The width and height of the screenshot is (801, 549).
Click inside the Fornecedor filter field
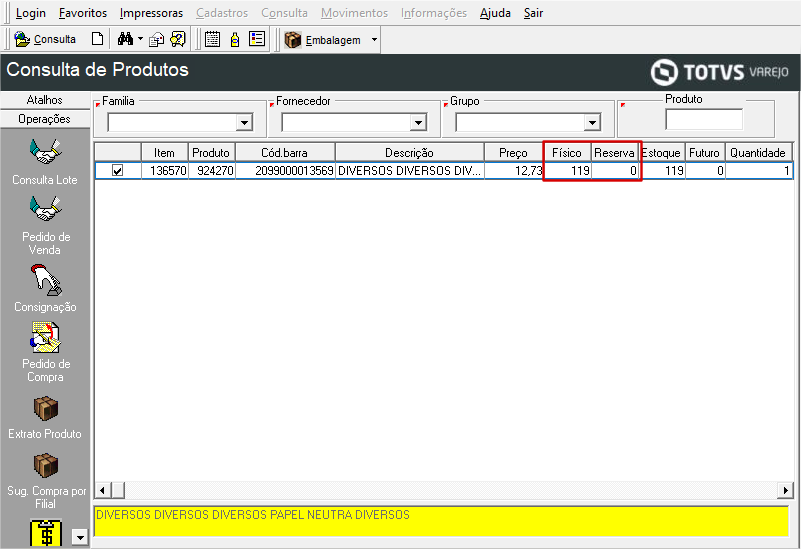tap(346, 122)
